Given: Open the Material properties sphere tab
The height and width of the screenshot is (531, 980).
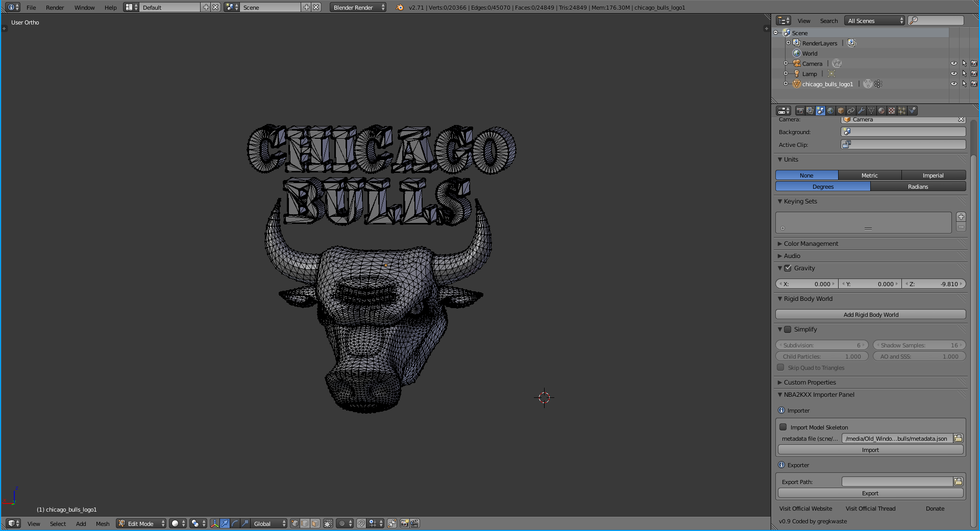Looking at the screenshot, I should pyautogui.click(x=881, y=111).
